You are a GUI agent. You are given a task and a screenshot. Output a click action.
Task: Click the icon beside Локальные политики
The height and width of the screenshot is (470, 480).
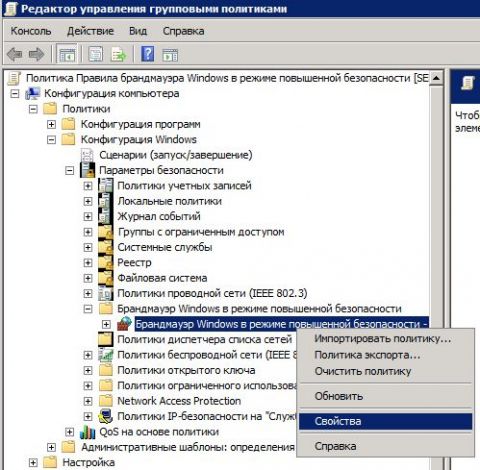[106, 201]
